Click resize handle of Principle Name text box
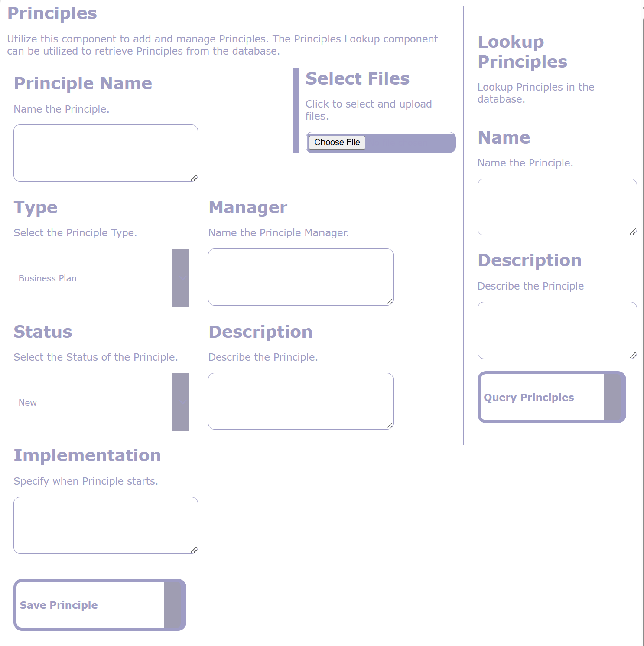644x646 pixels. [x=194, y=178]
